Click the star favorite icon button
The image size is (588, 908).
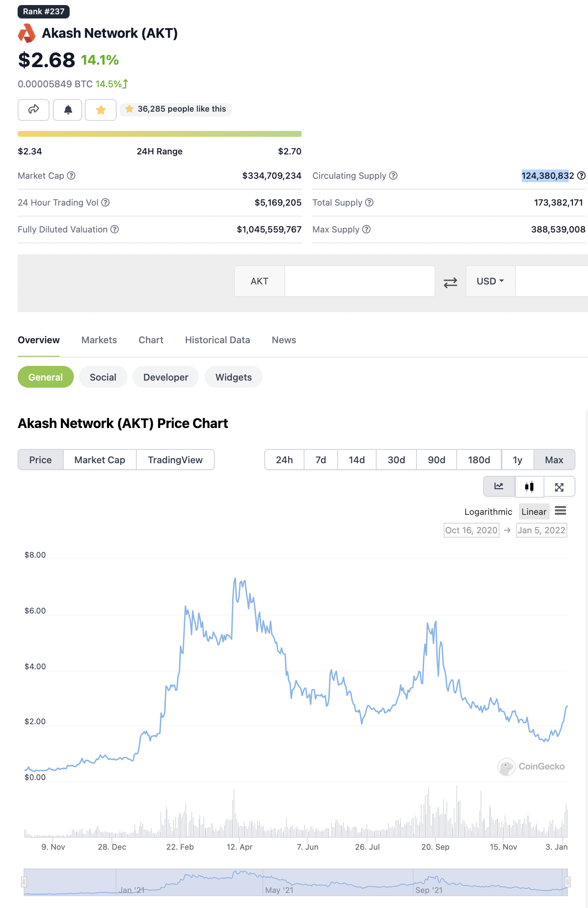pyautogui.click(x=101, y=110)
